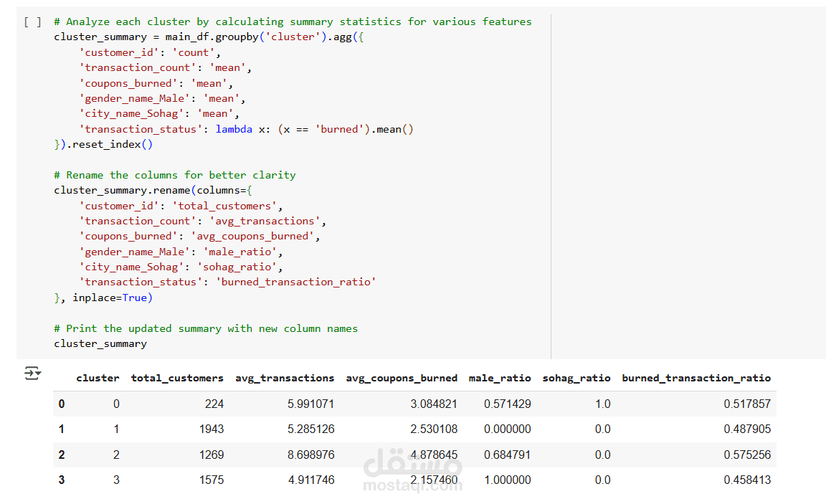Toggle the cell output options icon
This screenshot has width=826, height=504.
32,373
